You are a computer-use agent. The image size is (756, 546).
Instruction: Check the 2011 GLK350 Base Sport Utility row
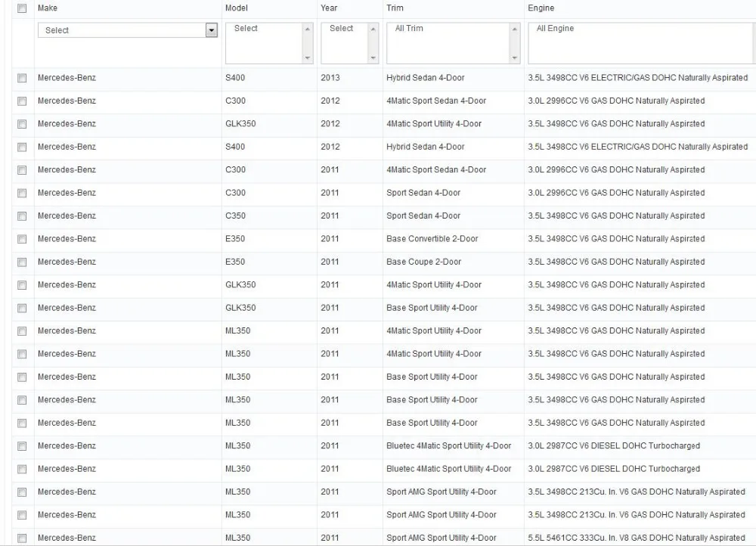[x=22, y=309]
